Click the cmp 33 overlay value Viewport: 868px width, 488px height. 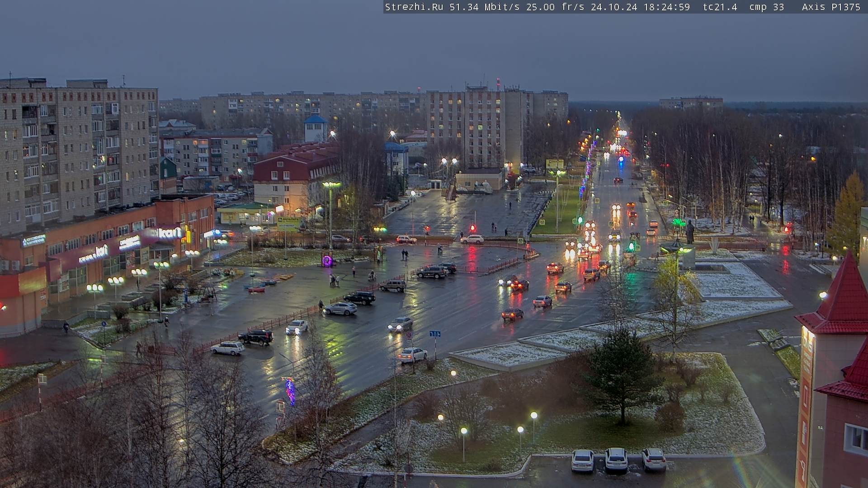click(767, 7)
